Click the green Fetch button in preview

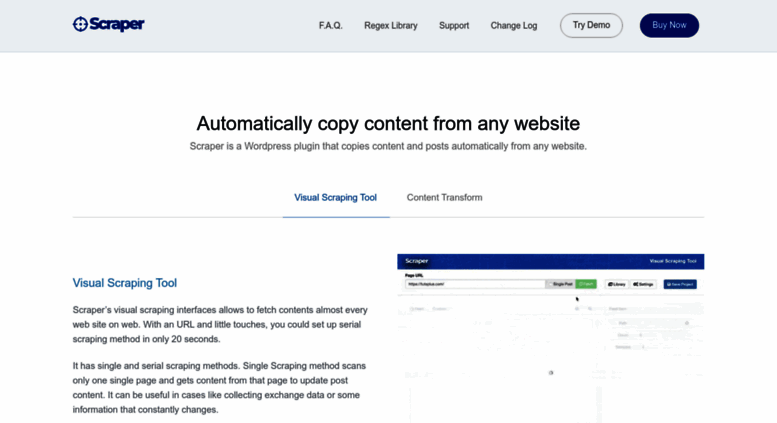(586, 284)
